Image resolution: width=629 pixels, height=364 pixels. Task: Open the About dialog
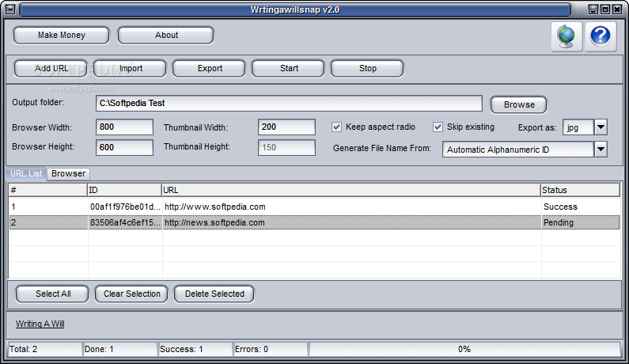166,36
